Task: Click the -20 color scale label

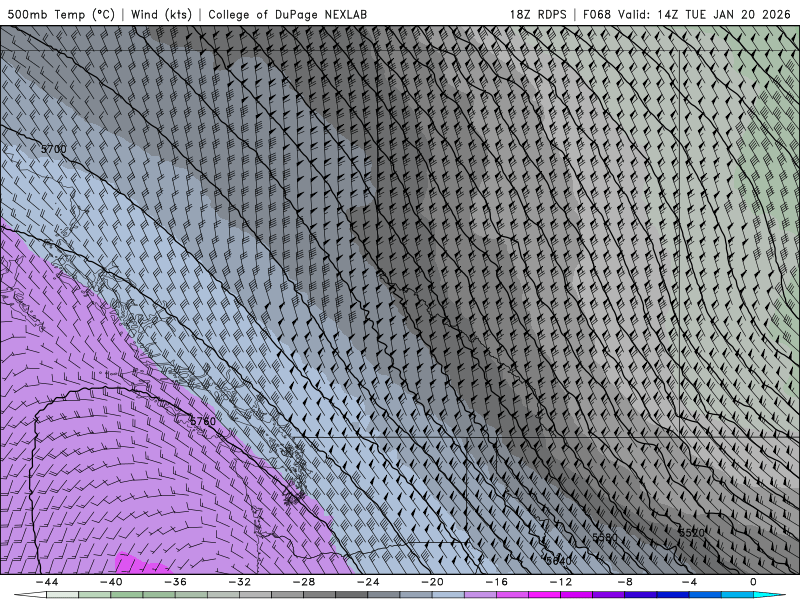Action: click(433, 582)
